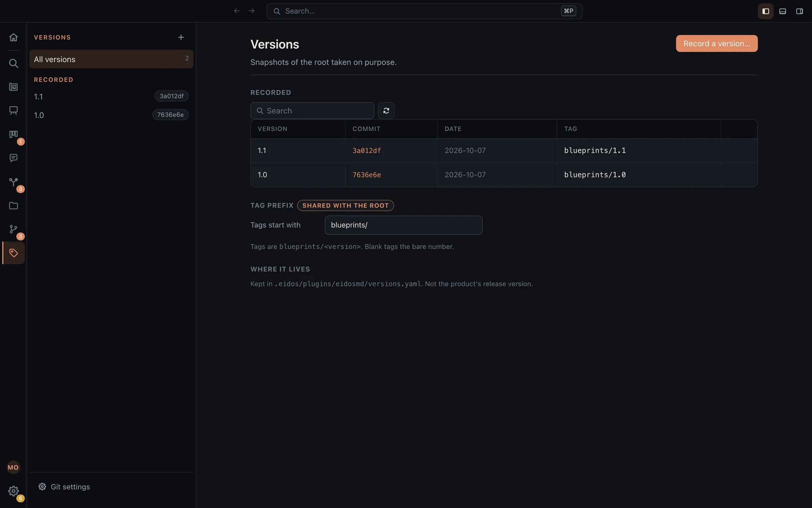812x508 pixels.
Task: Open the MO user avatar
Action: coord(14,467)
